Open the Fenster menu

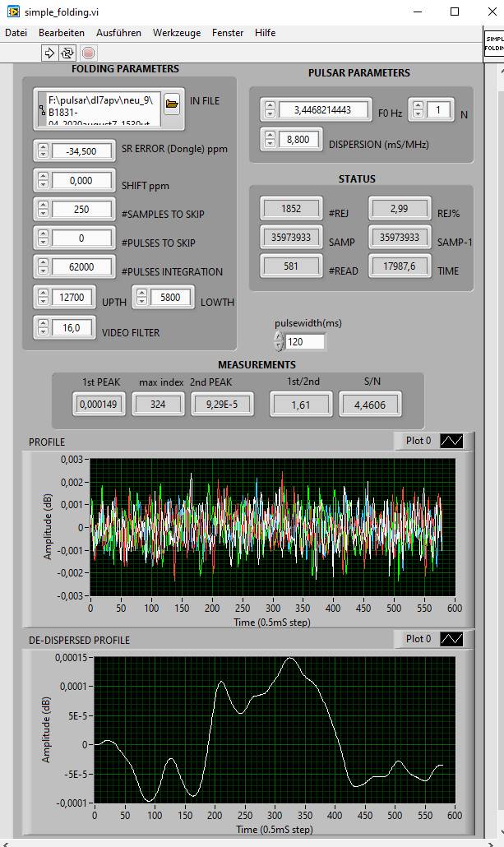click(228, 32)
